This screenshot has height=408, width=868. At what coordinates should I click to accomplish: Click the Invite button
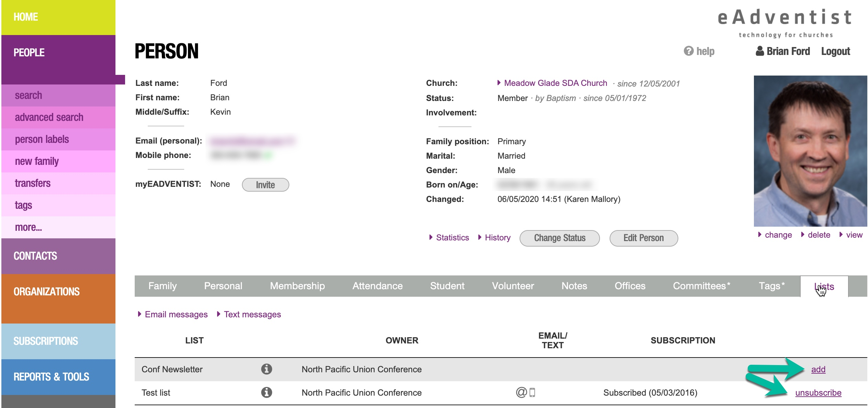coord(265,185)
